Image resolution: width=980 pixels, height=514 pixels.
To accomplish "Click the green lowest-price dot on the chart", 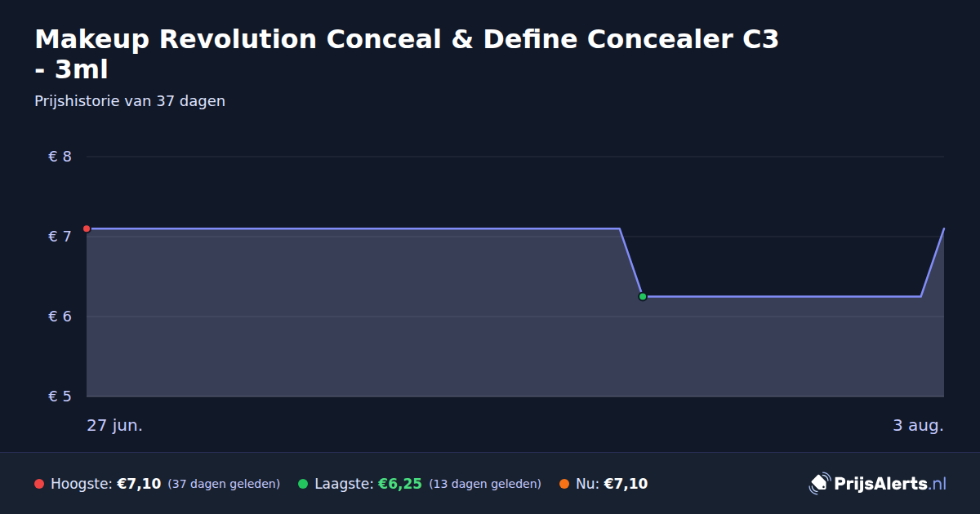I will coord(643,296).
